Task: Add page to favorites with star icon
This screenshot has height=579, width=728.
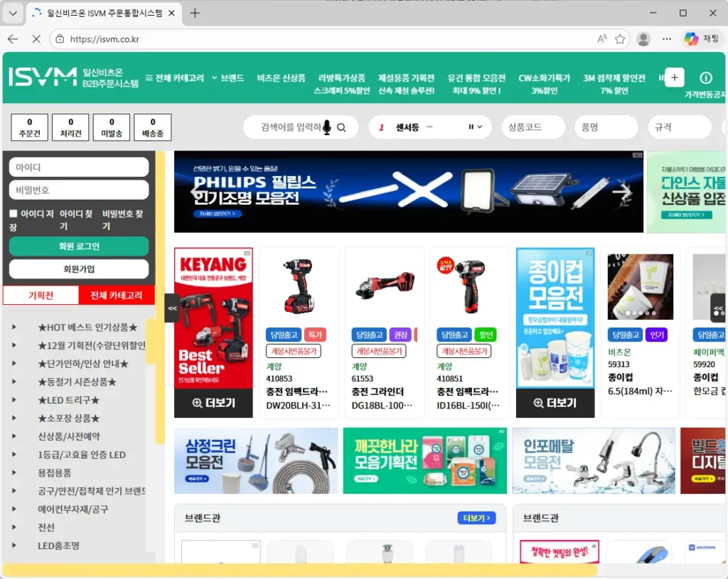Action: tap(620, 39)
